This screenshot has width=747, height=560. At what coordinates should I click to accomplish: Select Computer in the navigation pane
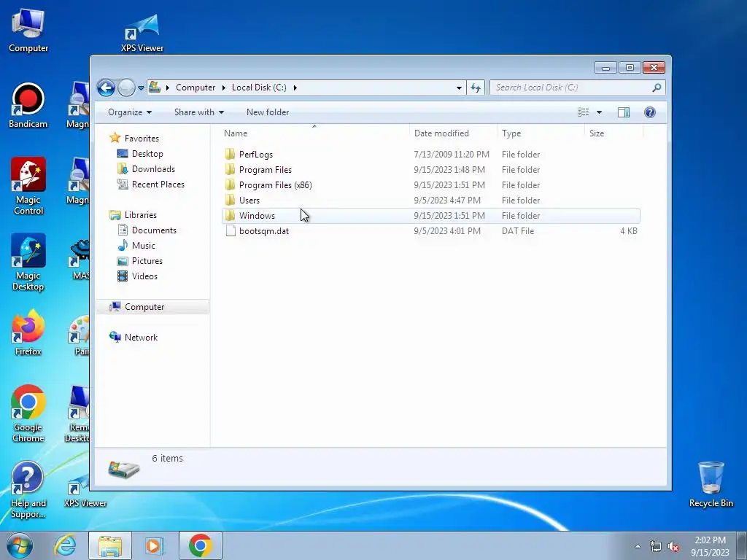click(144, 307)
